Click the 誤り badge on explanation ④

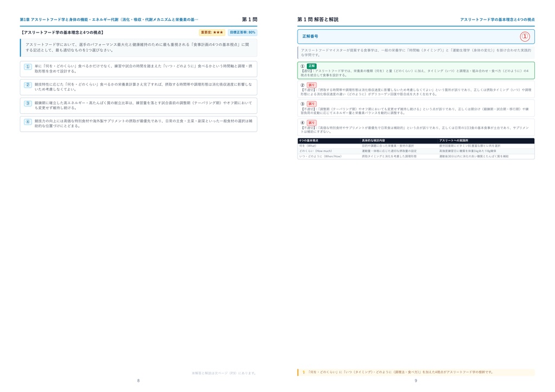pyautogui.click(x=312, y=123)
